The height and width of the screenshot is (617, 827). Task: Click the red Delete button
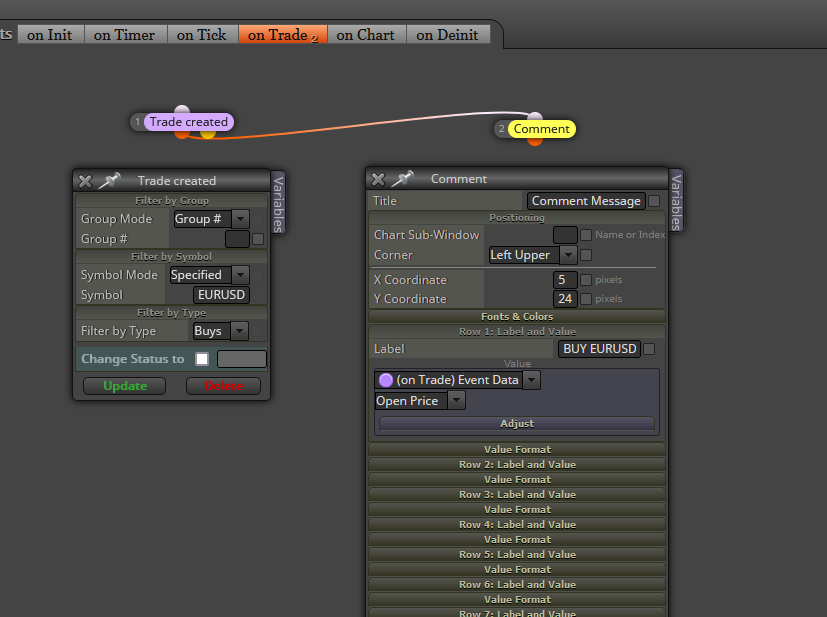pos(224,386)
